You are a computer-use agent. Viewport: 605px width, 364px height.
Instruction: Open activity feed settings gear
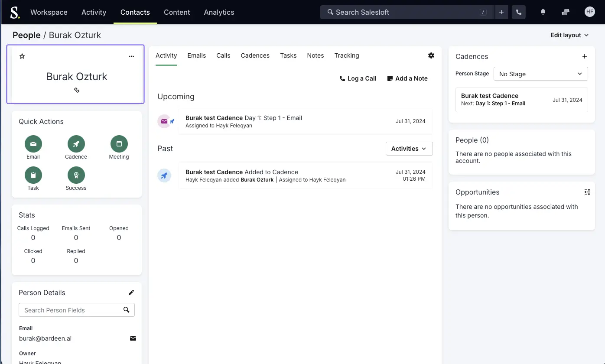(x=431, y=55)
